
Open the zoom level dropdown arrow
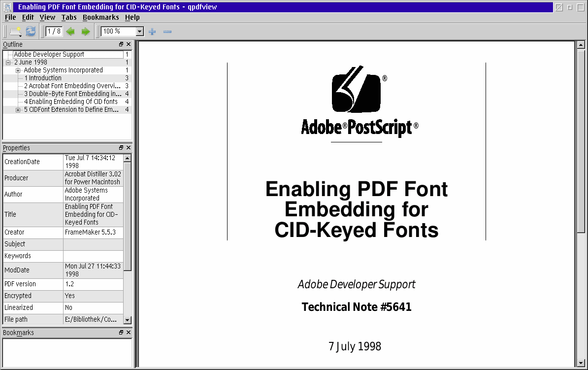click(x=139, y=32)
